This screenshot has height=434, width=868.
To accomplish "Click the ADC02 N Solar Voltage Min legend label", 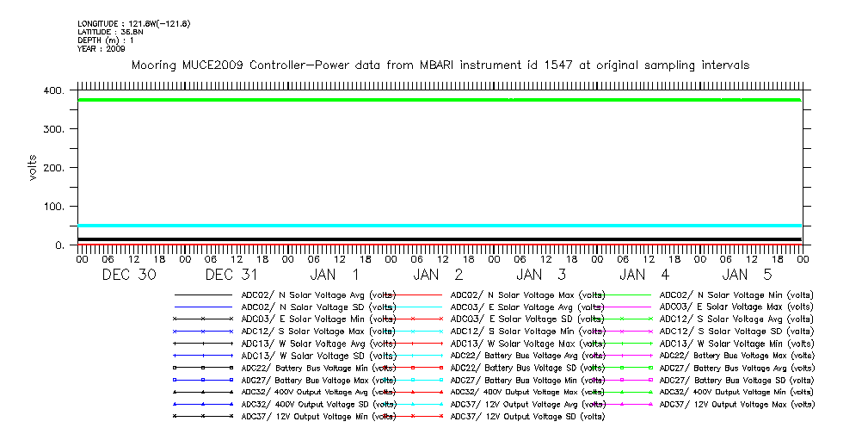I will (736, 294).
